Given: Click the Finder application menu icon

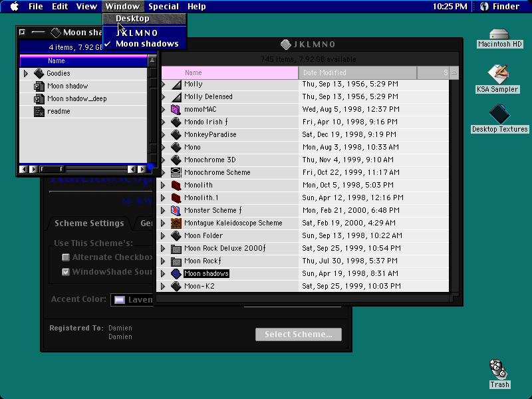Looking at the screenshot, I should click(485, 7).
